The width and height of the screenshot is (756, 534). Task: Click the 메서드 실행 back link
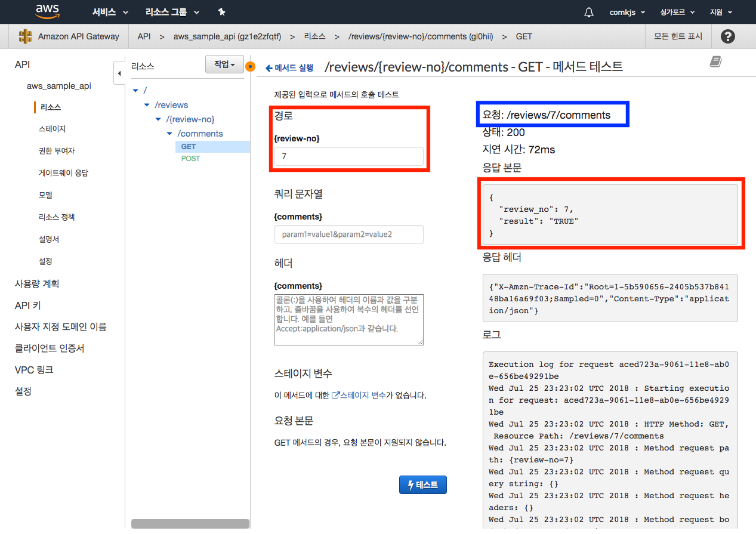pyautogui.click(x=289, y=68)
